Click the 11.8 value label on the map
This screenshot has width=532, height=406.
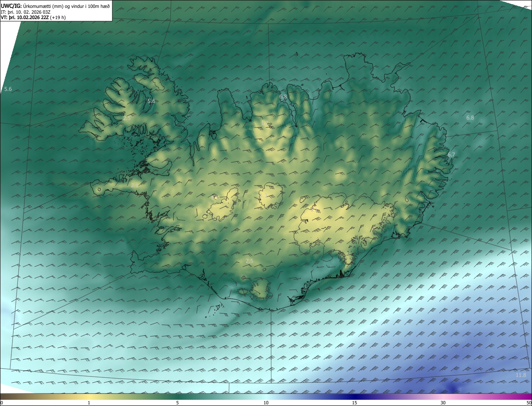(521, 375)
